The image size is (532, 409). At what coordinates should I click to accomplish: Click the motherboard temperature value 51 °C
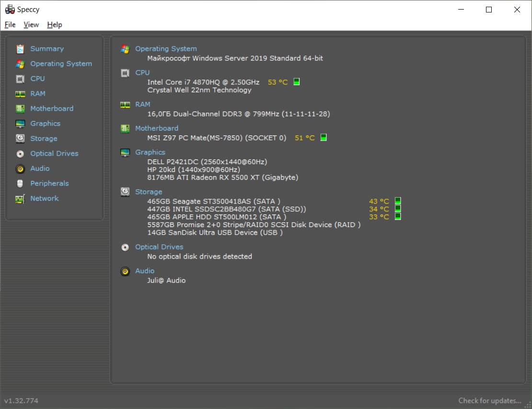coord(305,137)
